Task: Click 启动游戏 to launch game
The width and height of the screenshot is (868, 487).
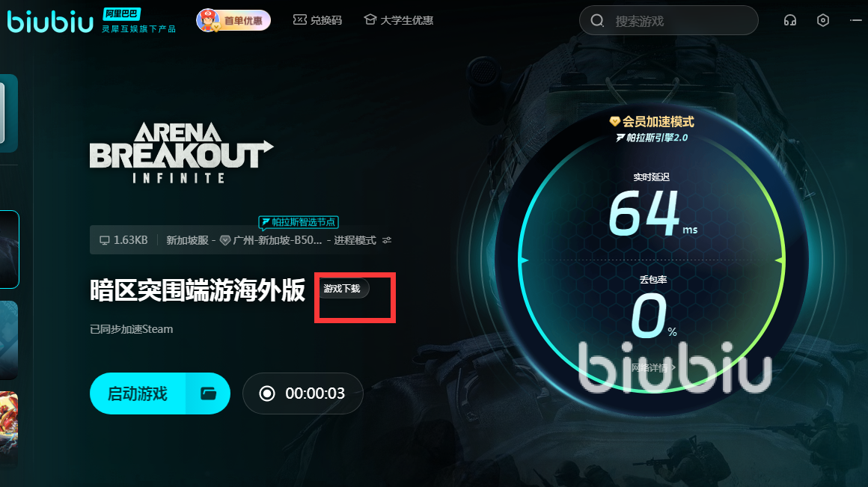Action: 137,393
